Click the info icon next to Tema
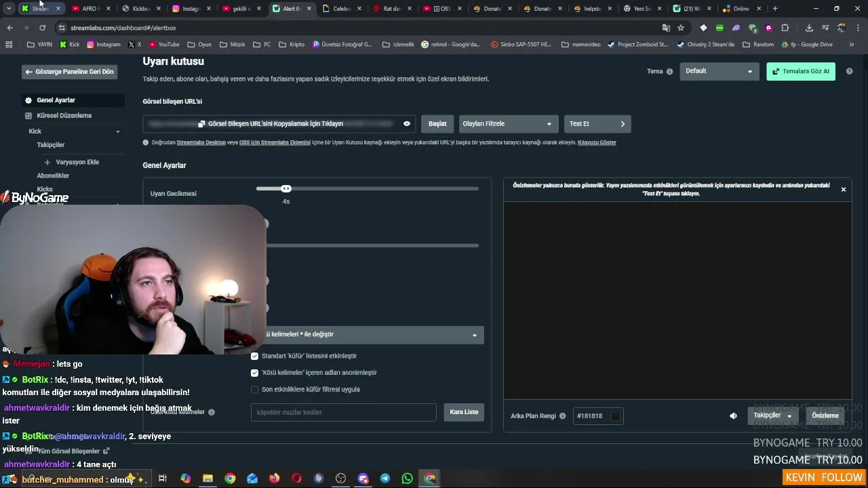 coord(669,71)
